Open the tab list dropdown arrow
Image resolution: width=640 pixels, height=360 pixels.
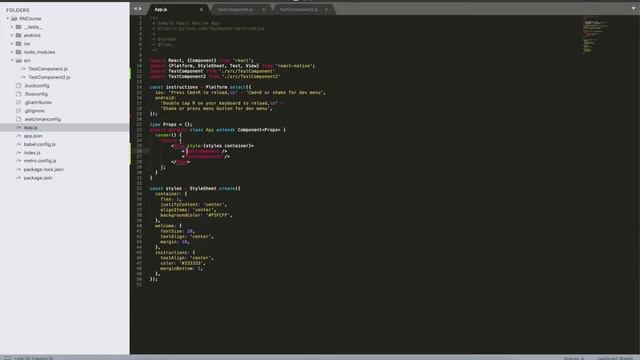pyautogui.click(x=633, y=9)
